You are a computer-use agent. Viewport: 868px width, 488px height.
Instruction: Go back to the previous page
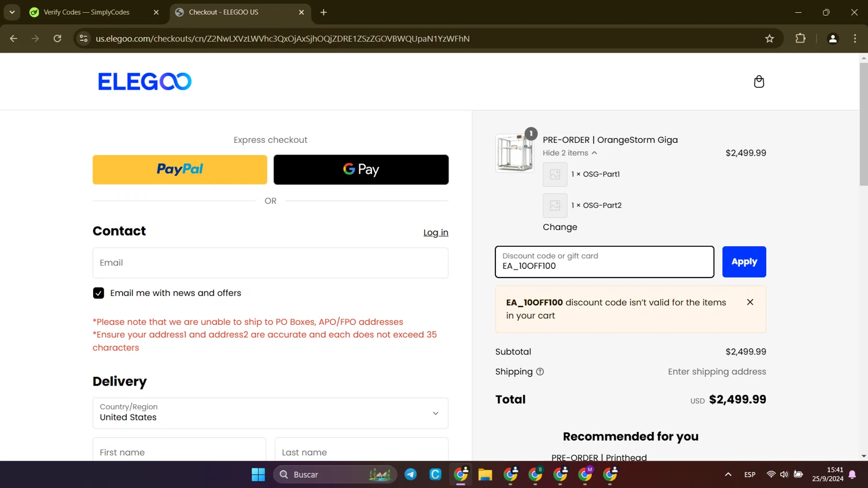pyautogui.click(x=14, y=39)
